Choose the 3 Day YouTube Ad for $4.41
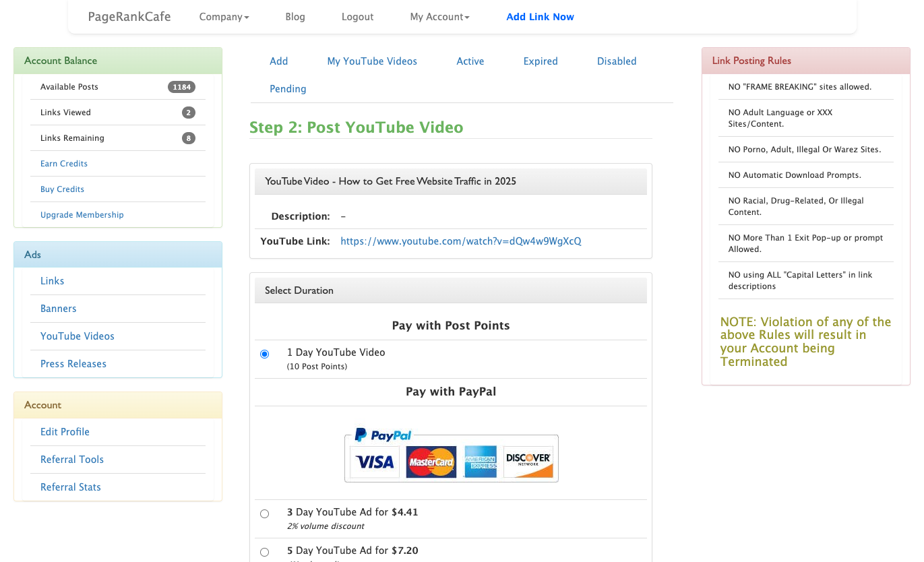This screenshot has height=562, width=924. point(264,513)
